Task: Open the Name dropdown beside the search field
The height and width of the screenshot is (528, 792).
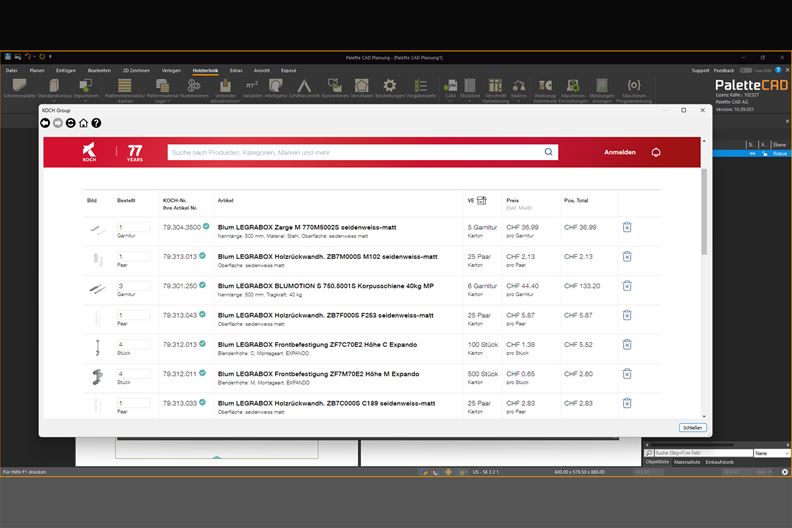Action: [772, 453]
